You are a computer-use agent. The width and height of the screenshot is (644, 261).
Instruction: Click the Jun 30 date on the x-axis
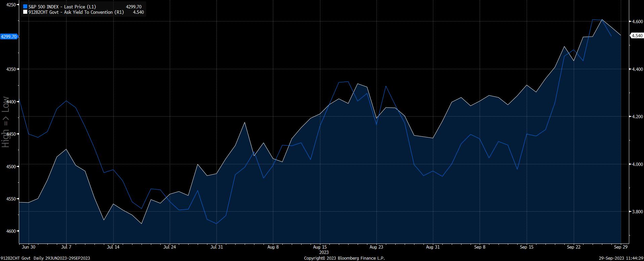click(x=28, y=247)
